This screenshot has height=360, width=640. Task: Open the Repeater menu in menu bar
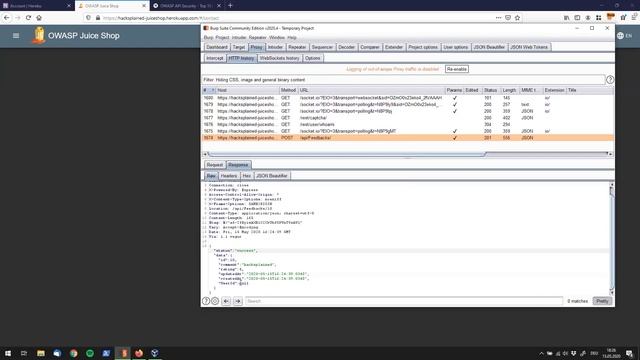tap(258, 38)
